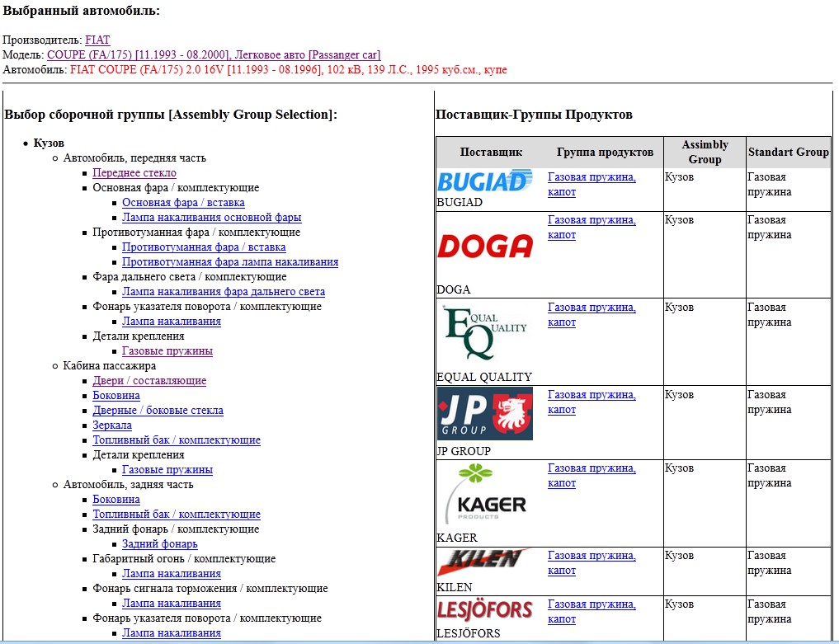Click Основная фара / комплектующие tree item
This screenshot has height=644, width=839.
point(176,188)
